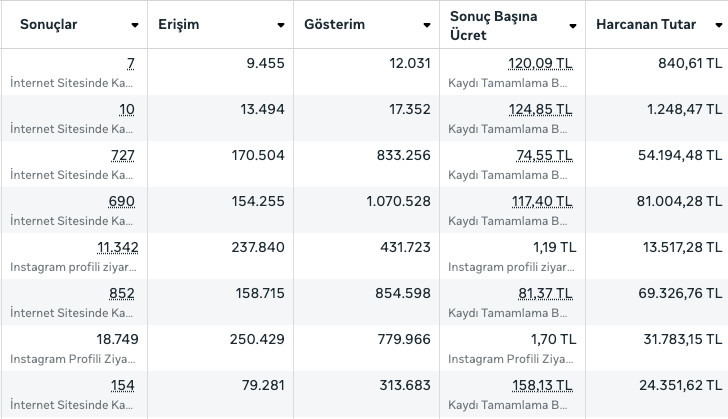Open the Erişim column dropdown arrow
728x419 pixels.
(281, 25)
